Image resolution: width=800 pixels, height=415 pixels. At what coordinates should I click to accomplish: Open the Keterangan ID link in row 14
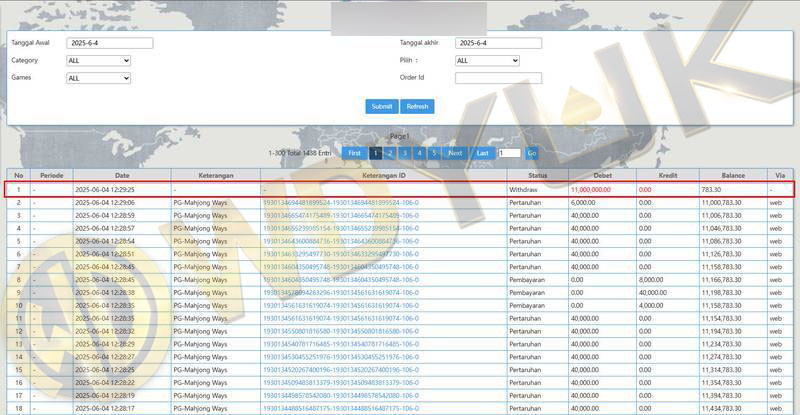pos(341,357)
